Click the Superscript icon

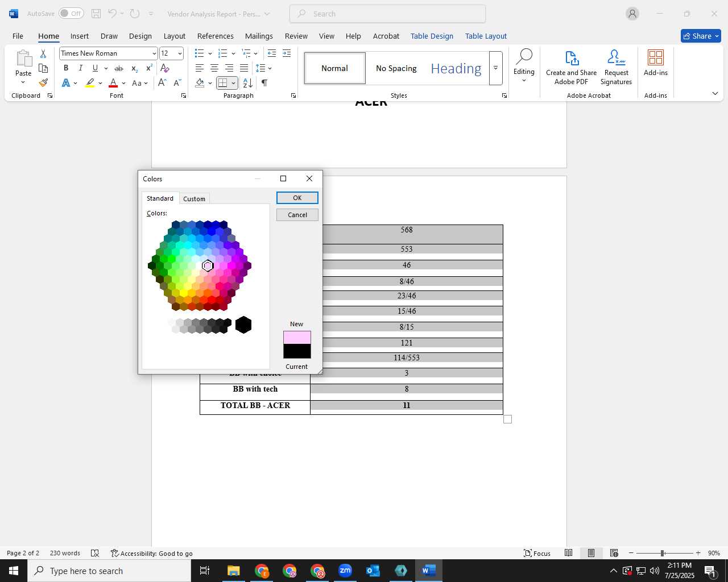149,68
